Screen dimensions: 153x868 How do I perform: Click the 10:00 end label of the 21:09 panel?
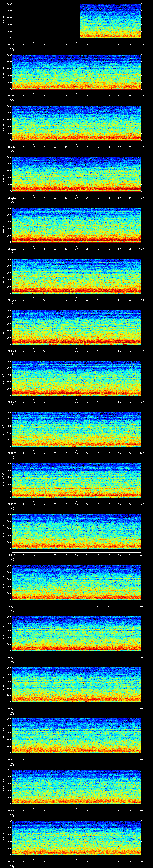[x=141, y=300]
